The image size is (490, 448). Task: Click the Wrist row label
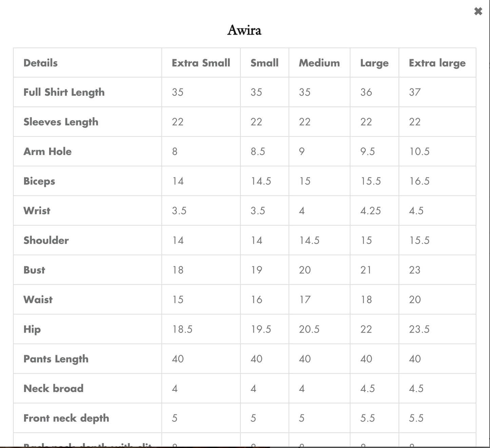coord(37,211)
